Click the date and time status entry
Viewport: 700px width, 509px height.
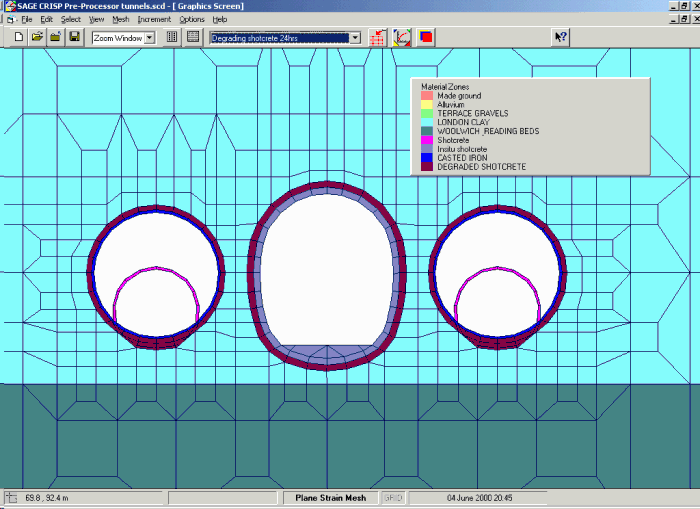pyautogui.click(x=479, y=498)
